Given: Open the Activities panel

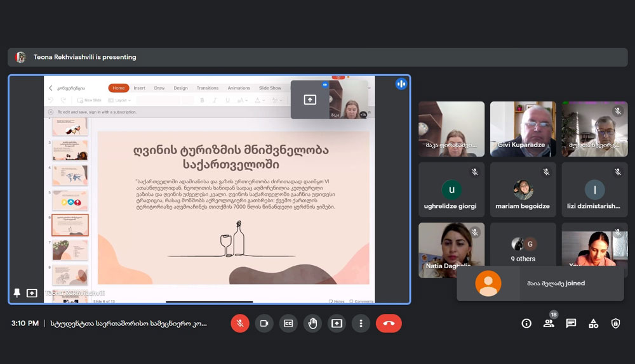Looking at the screenshot, I should click(x=593, y=323).
